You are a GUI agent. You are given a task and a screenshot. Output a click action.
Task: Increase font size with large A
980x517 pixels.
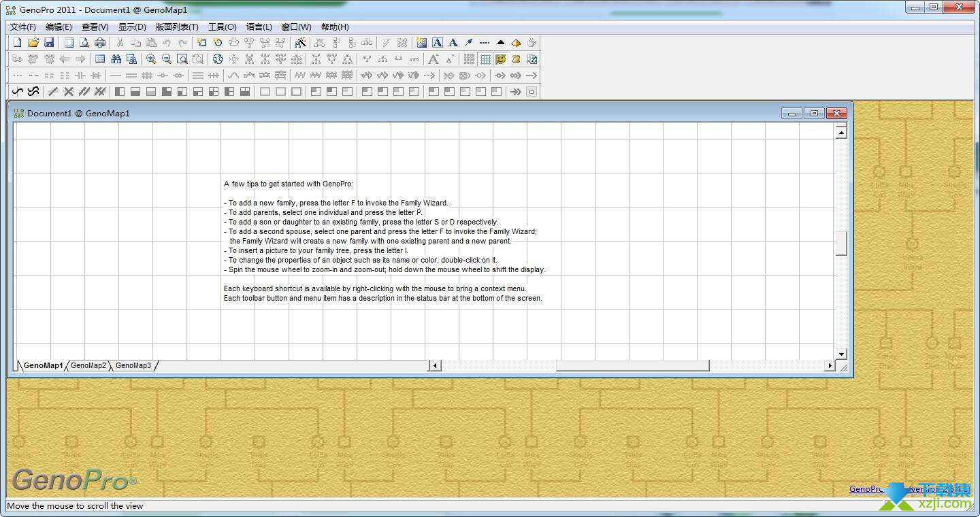[434, 59]
